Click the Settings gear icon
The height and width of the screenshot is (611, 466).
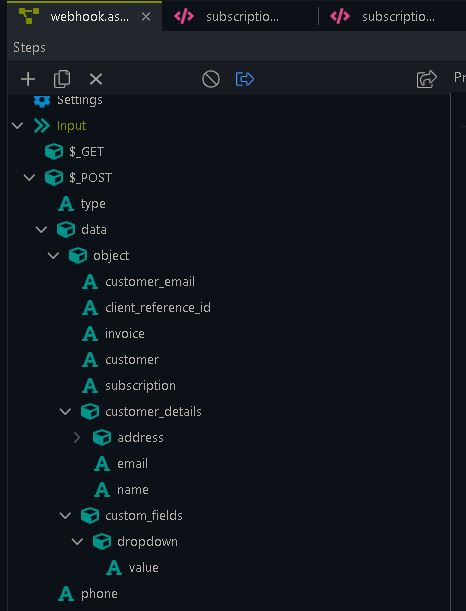pyautogui.click(x=42, y=100)
